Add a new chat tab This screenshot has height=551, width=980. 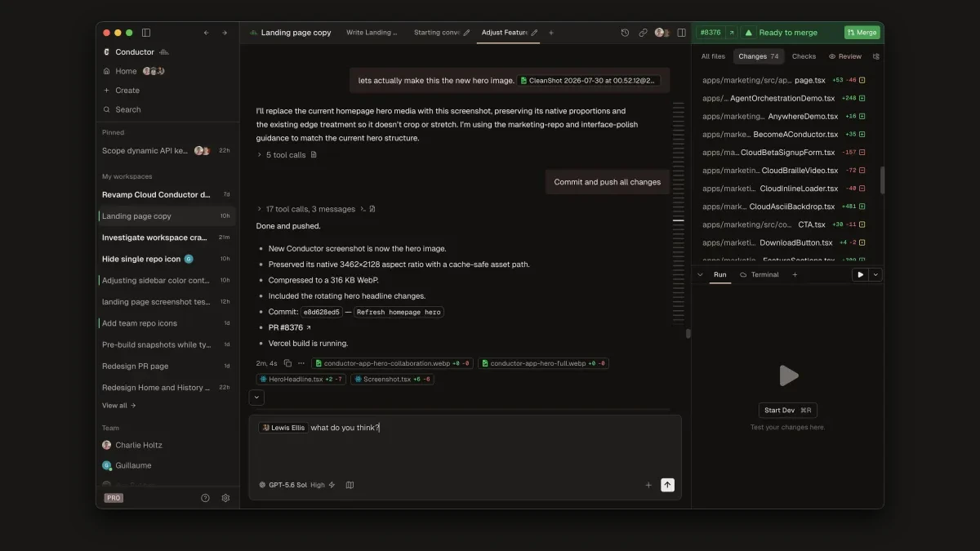click(551, 33)
